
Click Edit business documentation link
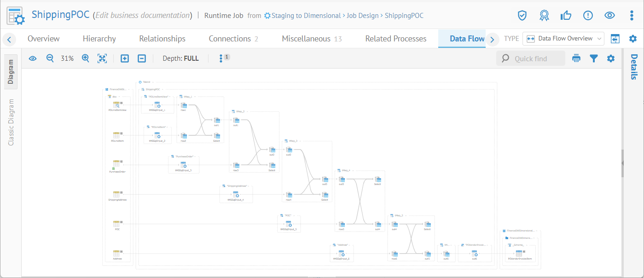pyautogui.click(x=143, y=16)
